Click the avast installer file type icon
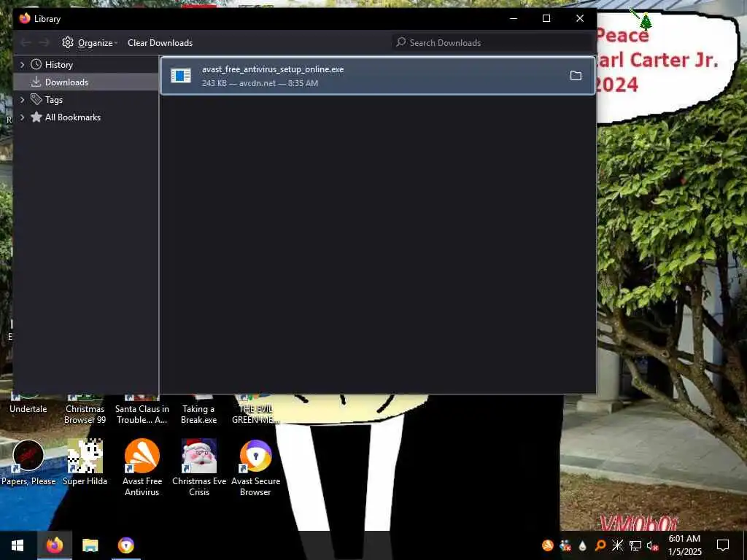747x560 pixels. [181, 76]
